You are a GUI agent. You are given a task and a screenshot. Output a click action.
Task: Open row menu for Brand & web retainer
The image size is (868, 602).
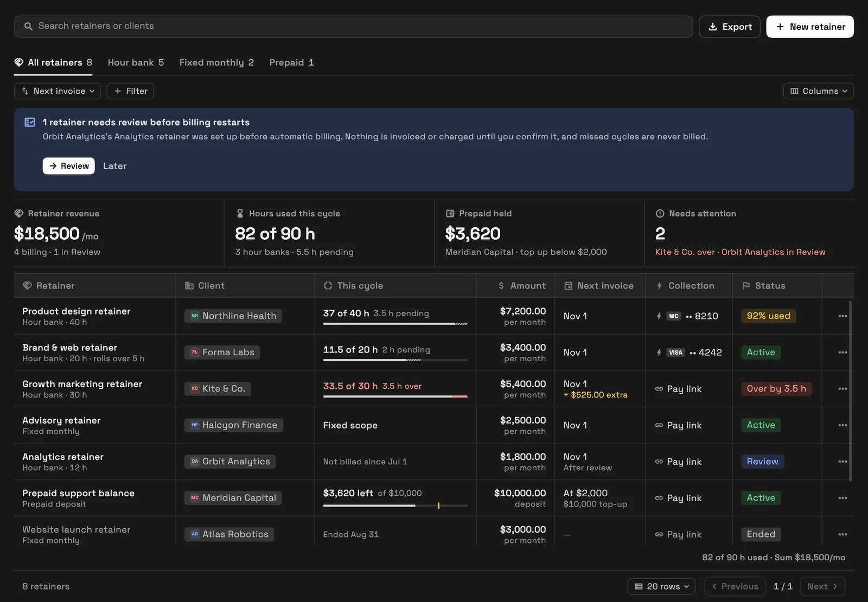pos(842,353)
